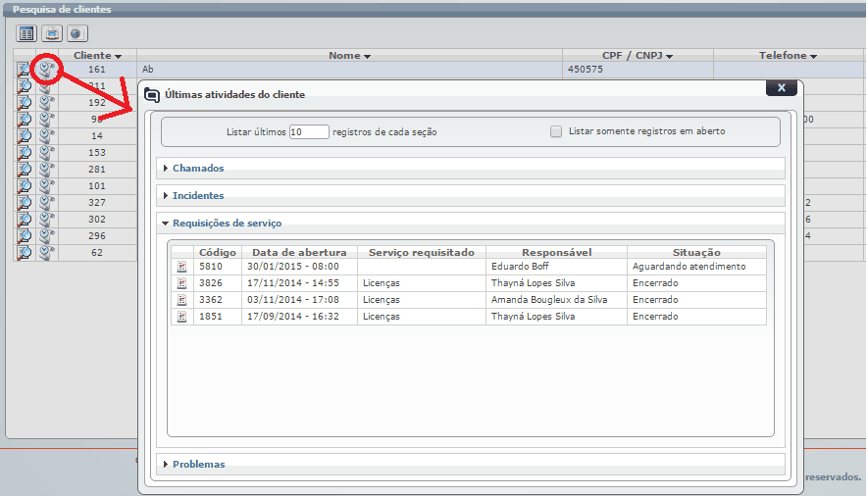Open document icon for request 3826

180,283
